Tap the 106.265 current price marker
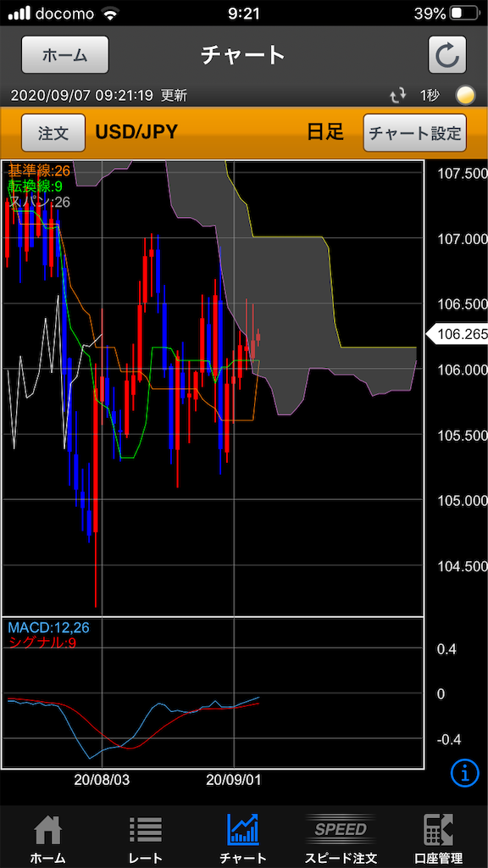The image size is (488, 868). click(457, 334)
